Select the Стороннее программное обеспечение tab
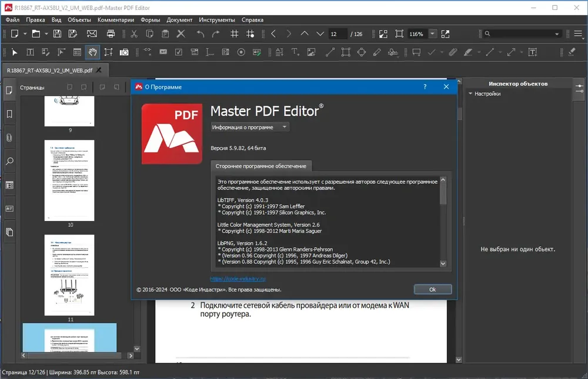Viewport: 588px width, 379px height. (x=260, y=166)
